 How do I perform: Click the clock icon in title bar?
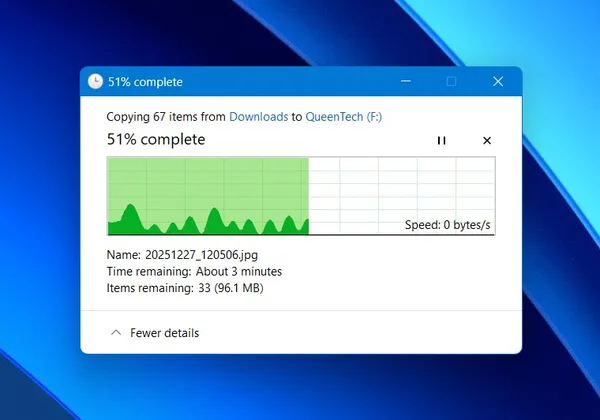(x=95, y=81)
